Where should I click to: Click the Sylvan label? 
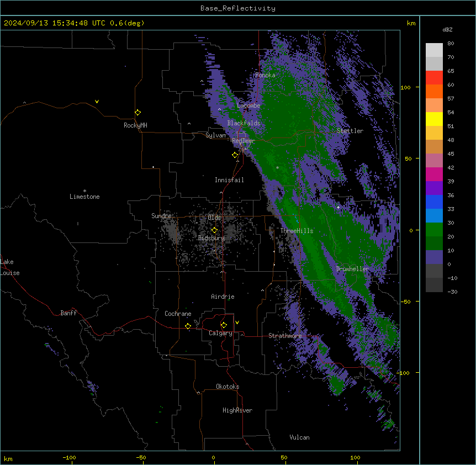[215, 135]
